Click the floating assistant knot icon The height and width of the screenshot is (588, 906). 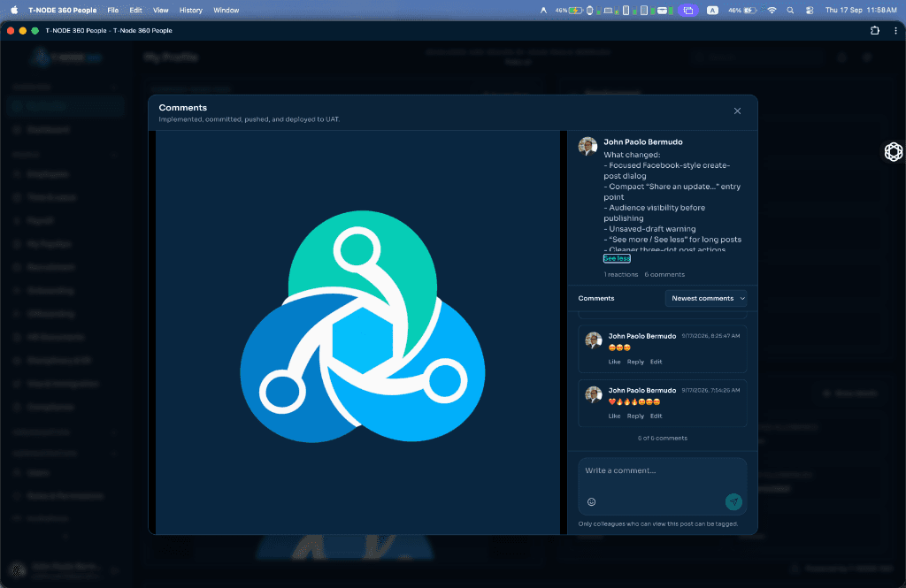894,151
